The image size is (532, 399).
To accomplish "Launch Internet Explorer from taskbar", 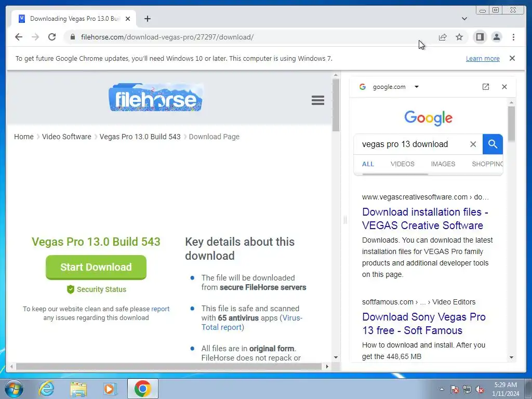I will [x=46, y=389].
